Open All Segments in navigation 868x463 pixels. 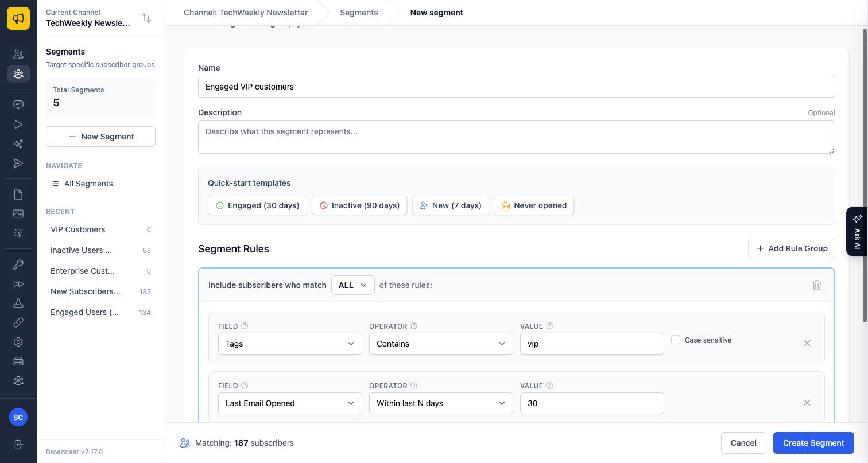point(100,184)
